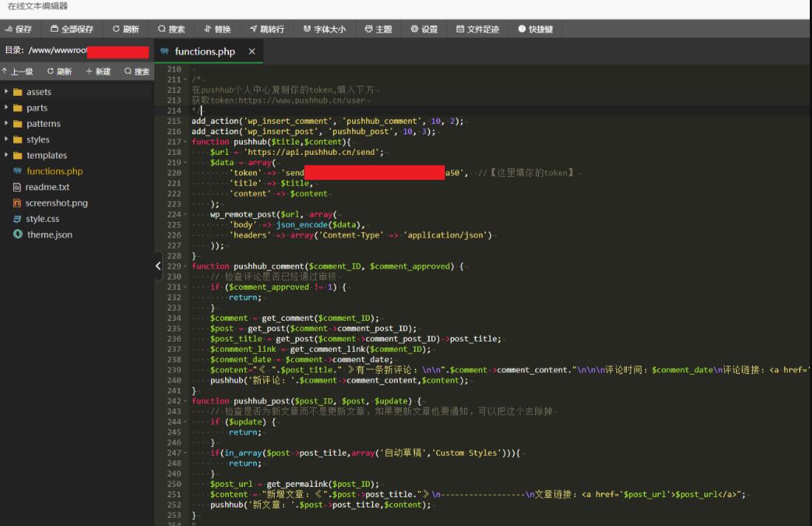Screen dimensions: 812x526
Task: Open style.css in the file tree
Action: coord(43,218)
